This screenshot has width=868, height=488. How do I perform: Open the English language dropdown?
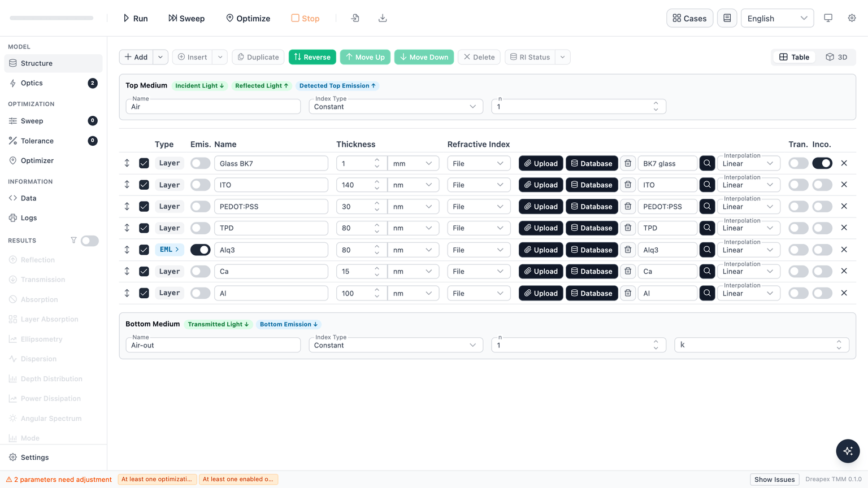tap(777, 18)
